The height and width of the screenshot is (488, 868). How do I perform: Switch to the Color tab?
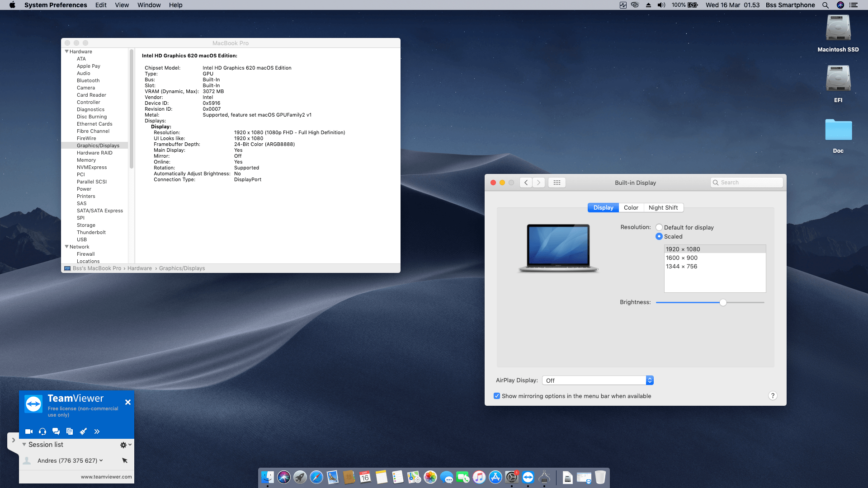pyautogui.click(x=631, y=207)
